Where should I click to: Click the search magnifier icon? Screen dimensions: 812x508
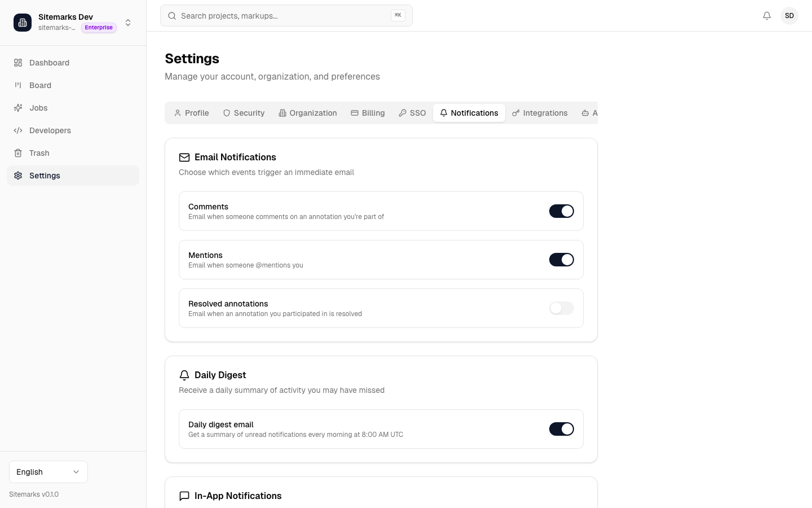click(172, 16)
